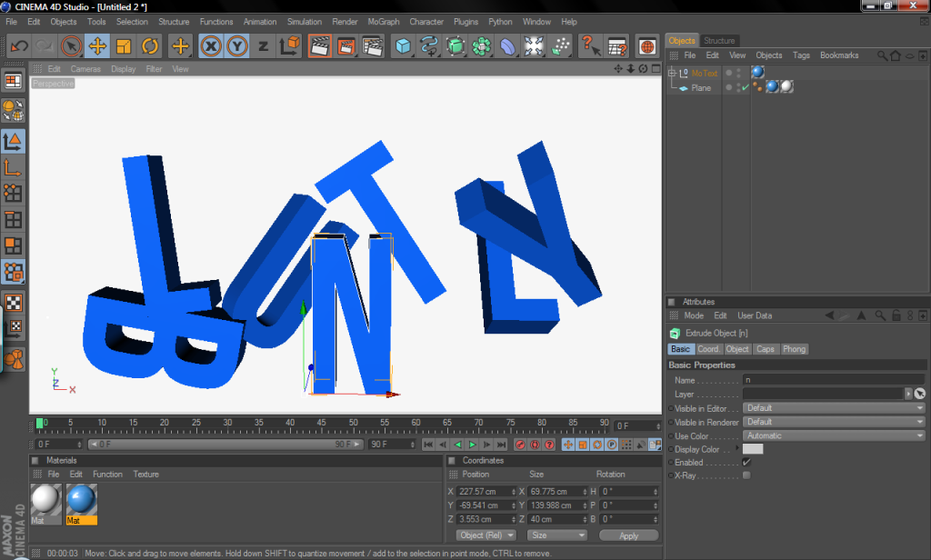This screenshot has width=931, height=560.
Task: Click the Apply button in Coordinates
Action: (x=628, y=535)
